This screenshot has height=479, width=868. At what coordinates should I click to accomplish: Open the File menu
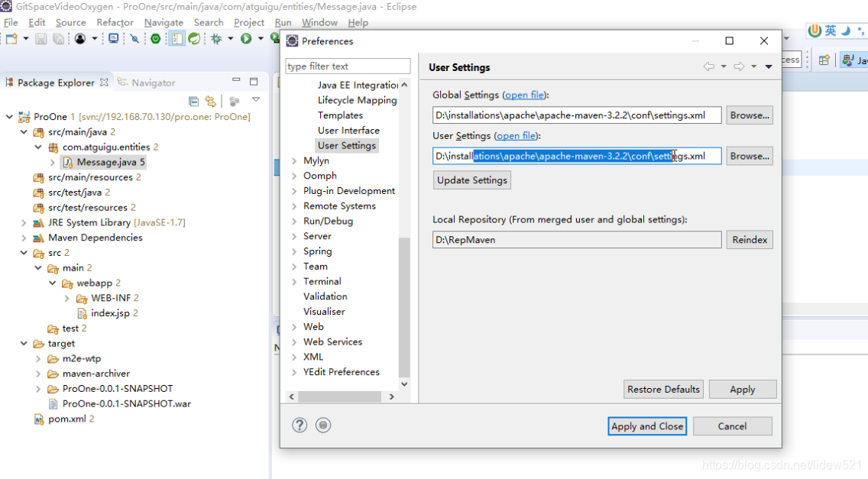pos(11,23)
